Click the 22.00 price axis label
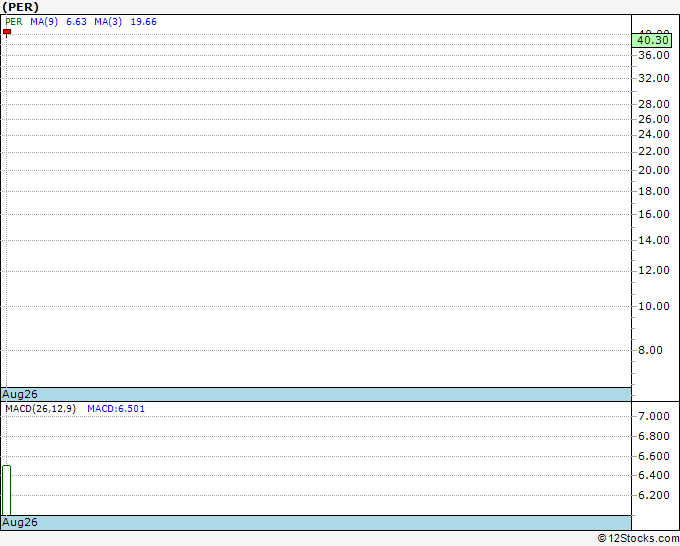Viewport: 680px width, 546px height. pyautogui.click(x=654, y=151)
